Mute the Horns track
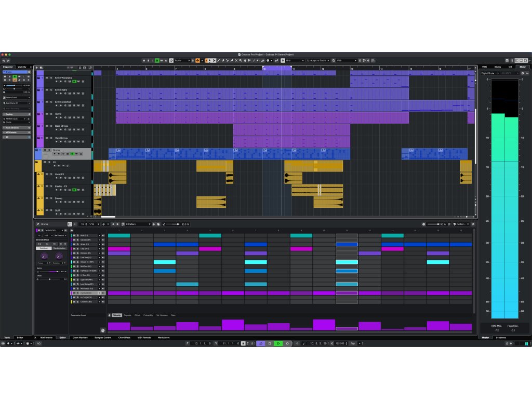532x399 pixels. [x=47, y=114]
